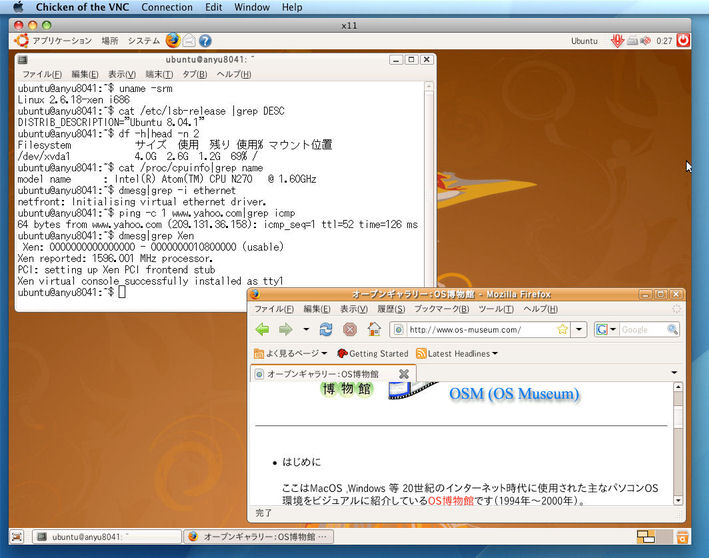Open the search engine selector dropdown
The width and height of the screenshot is (709, 558).
pos(614,329)
